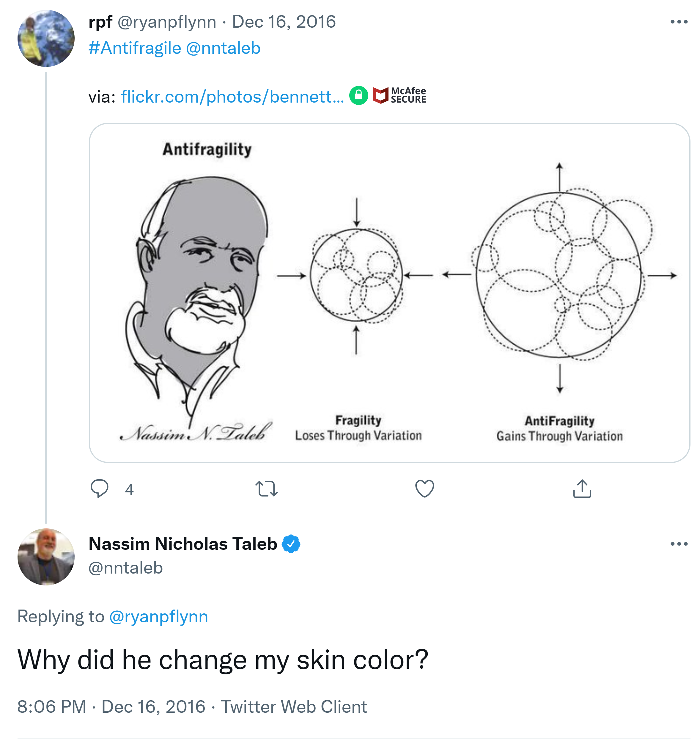This screenshot has width=700, height=749.
Task: Click the Nassim Nicholas Taleb display name
Action: (x=183, y=544)
